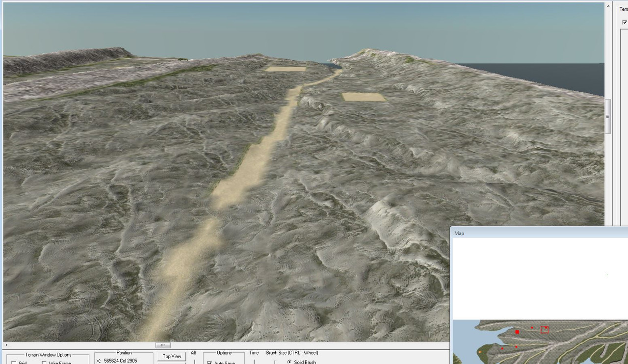Click the vertical scrollbar thumb beside the viewport
The image size is (628, 364).
pyautogui.click(x=608, y=116)
